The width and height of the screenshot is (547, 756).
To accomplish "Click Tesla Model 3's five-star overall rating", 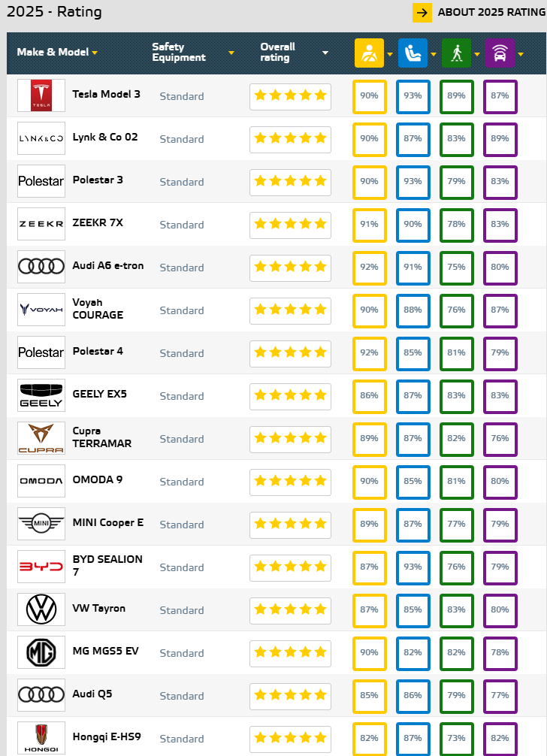I will tap(290, 96).
